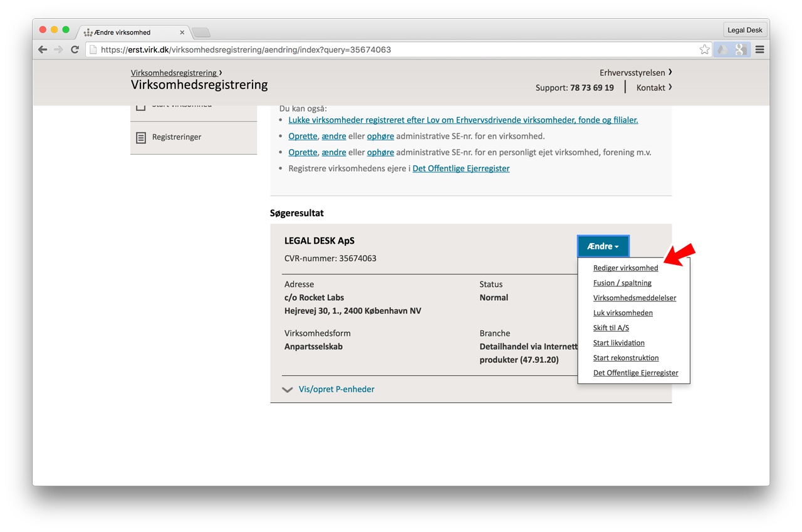Click ændre link for en virksomhed
The image size is (802, 532).
(334, 136)
